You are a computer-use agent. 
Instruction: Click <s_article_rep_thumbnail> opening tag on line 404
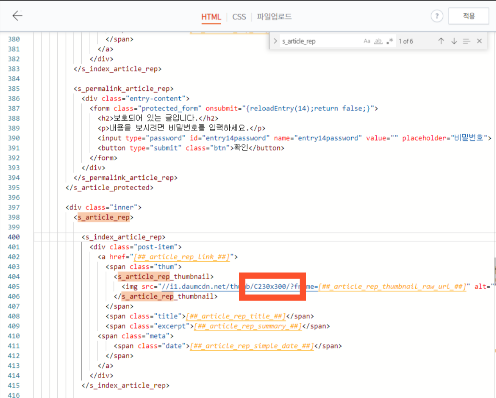click(164, 277)
